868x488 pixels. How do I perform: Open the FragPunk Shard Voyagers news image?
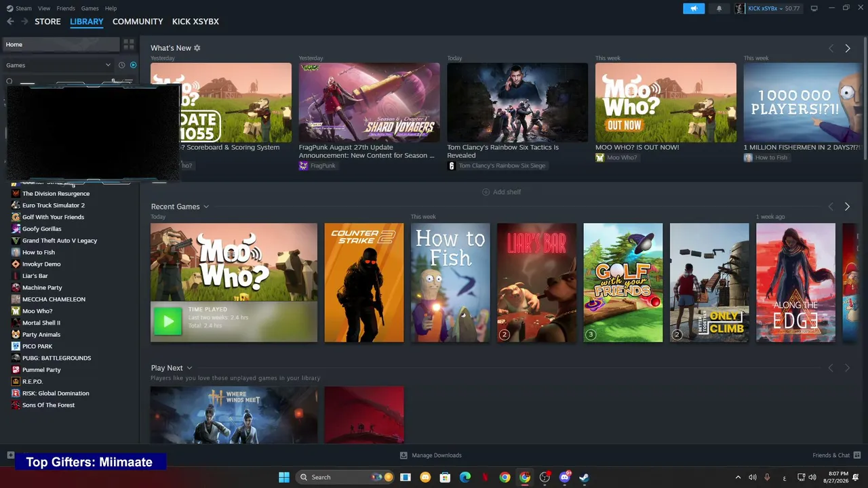pos(370,102)
